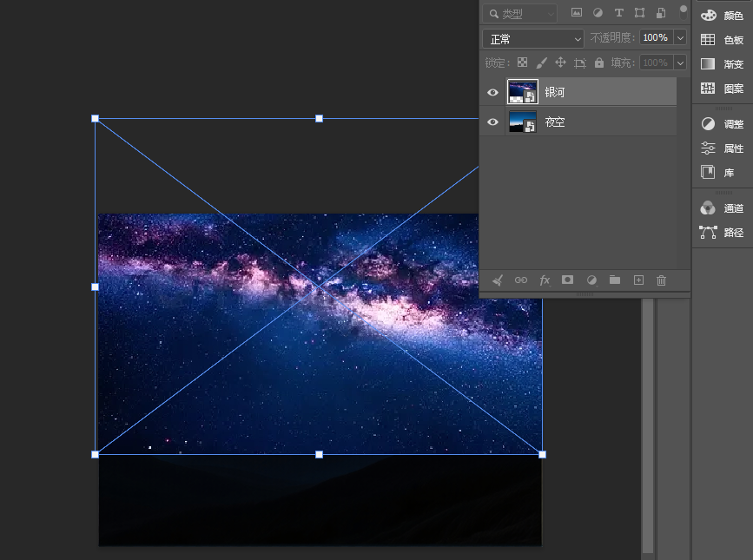Toggle lock all for the layer
This screenshot has width=753, height=560.
point(599,63)
